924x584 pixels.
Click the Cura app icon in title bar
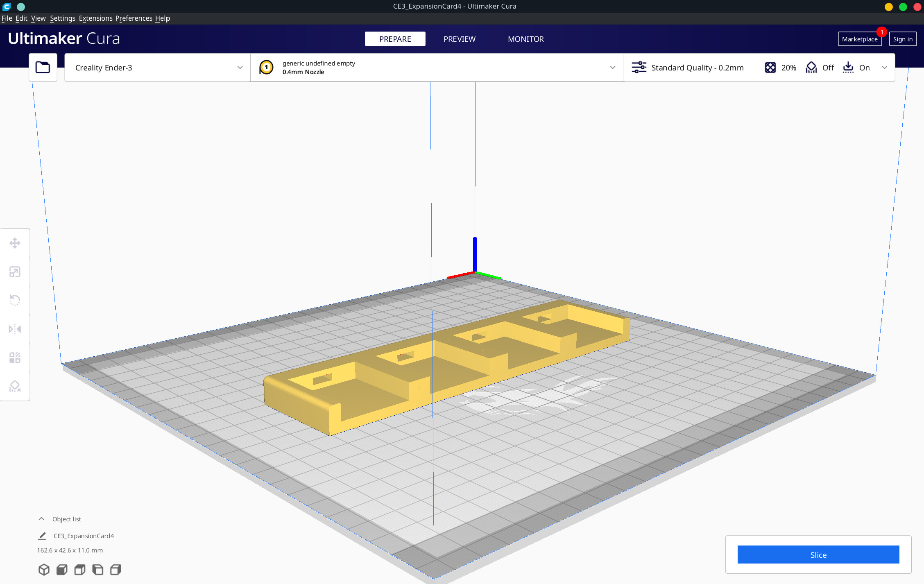pos(7,7)
